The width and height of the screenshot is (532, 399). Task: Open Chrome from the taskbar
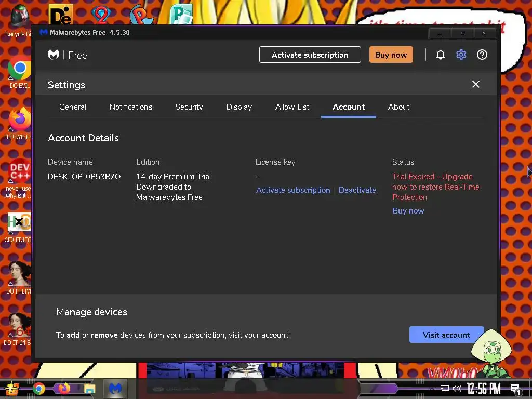pos(38,389)
